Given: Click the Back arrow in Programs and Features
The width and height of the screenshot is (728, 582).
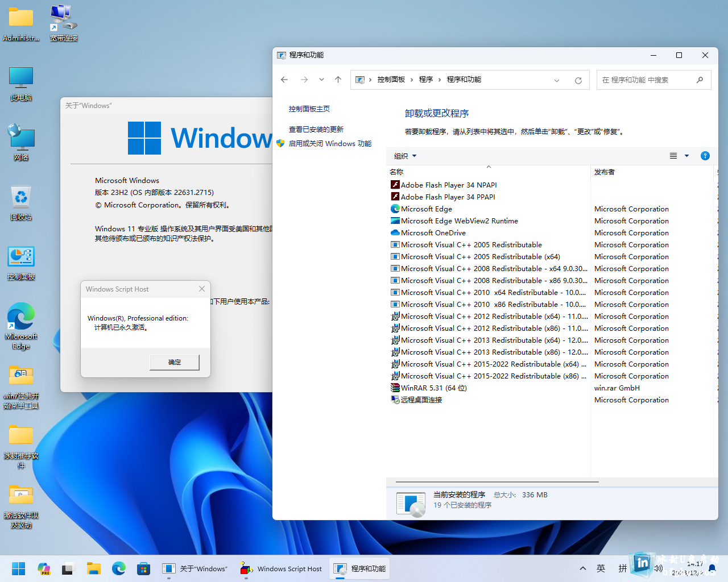Looking at the screenshot, I should pos(284,80).
